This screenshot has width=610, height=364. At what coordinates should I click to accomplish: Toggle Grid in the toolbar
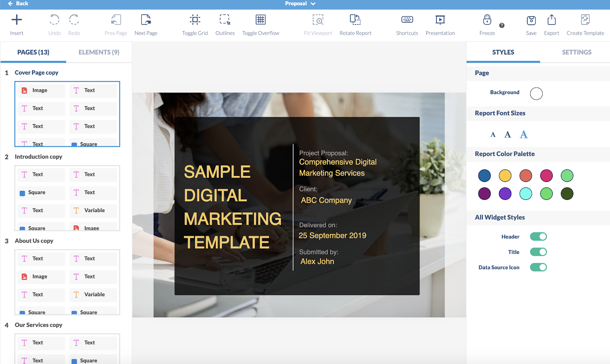[195, 25]
